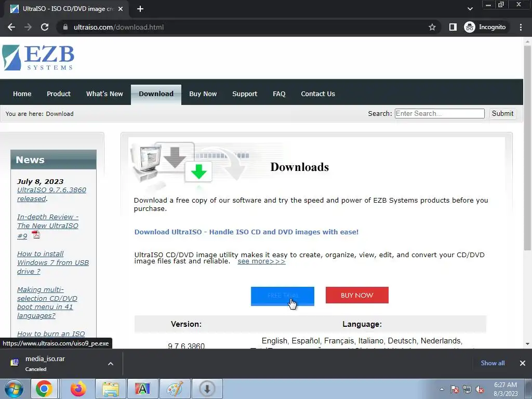Open a new tab with the plus button
This screenshot has width=532, height=399.
click(140, 9)
